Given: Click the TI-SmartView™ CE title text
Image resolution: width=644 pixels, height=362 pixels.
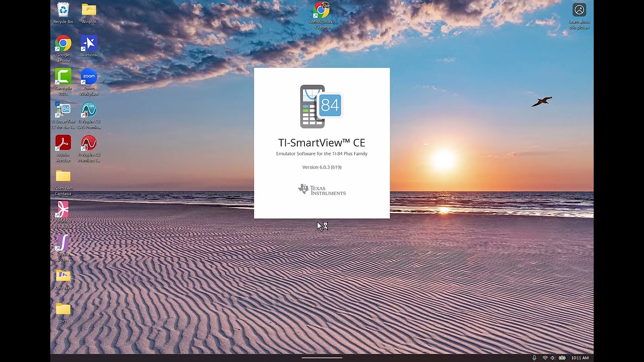Looking at the screenshot, I should tap(321, 143).
